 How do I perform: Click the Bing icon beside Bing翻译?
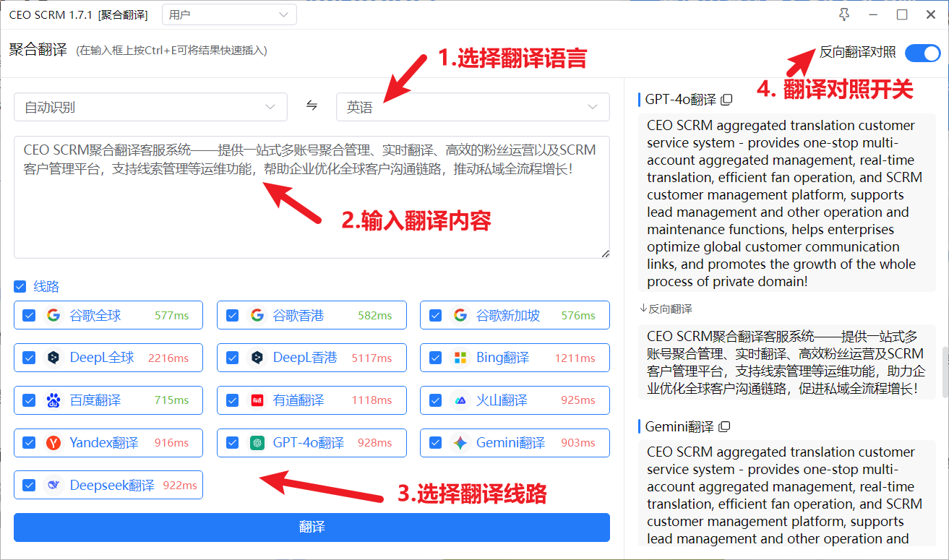[x=460, y=358]
